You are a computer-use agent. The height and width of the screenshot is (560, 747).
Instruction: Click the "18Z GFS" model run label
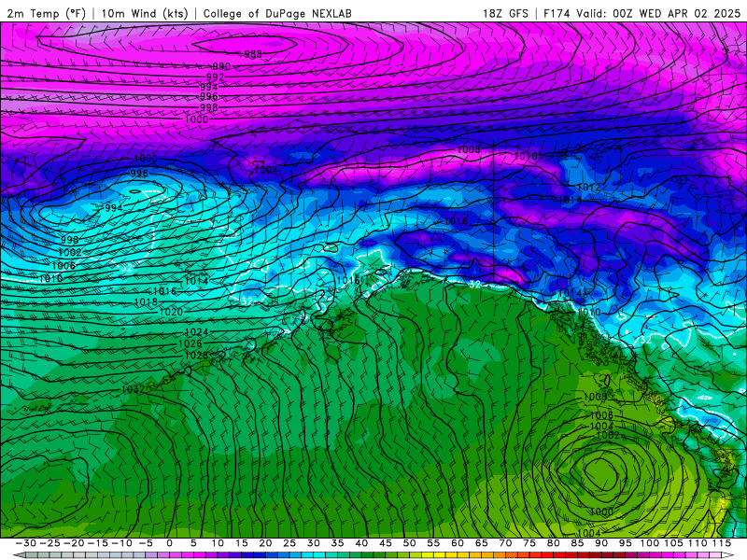pyautogui.click(x=505, y=13)
